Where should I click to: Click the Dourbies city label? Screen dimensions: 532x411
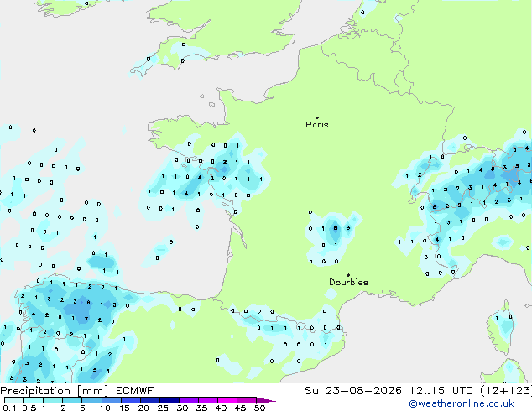pos(348,282)
